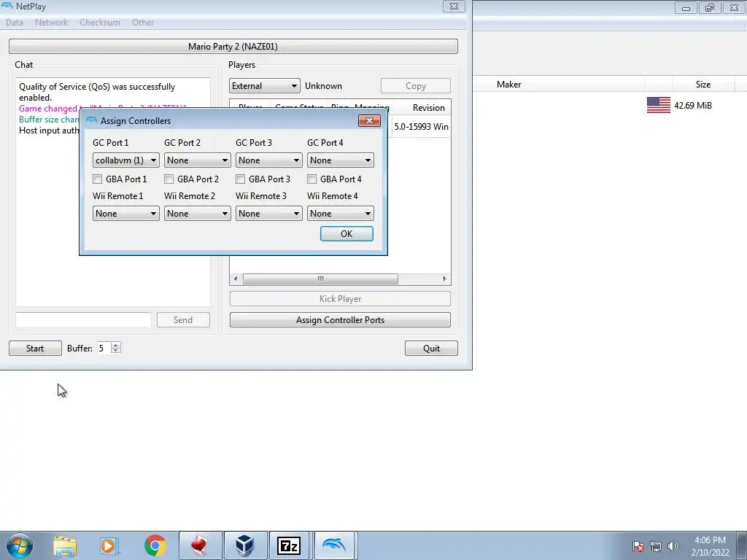Launch Windows Media Player taskbar icon
The image size is (747, 560).
[x=109, y=545]
